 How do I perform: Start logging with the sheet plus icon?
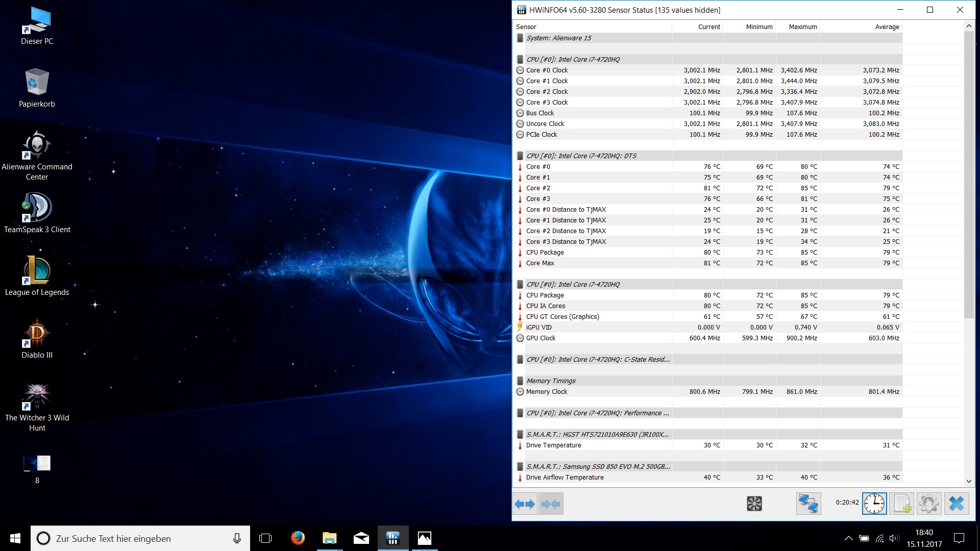[x=902, y=504]
